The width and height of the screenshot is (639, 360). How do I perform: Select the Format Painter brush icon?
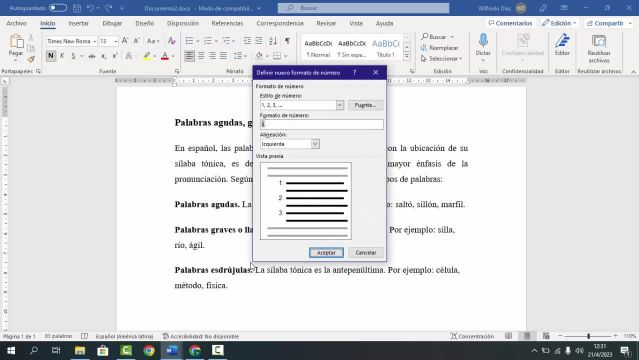(31, 60)
